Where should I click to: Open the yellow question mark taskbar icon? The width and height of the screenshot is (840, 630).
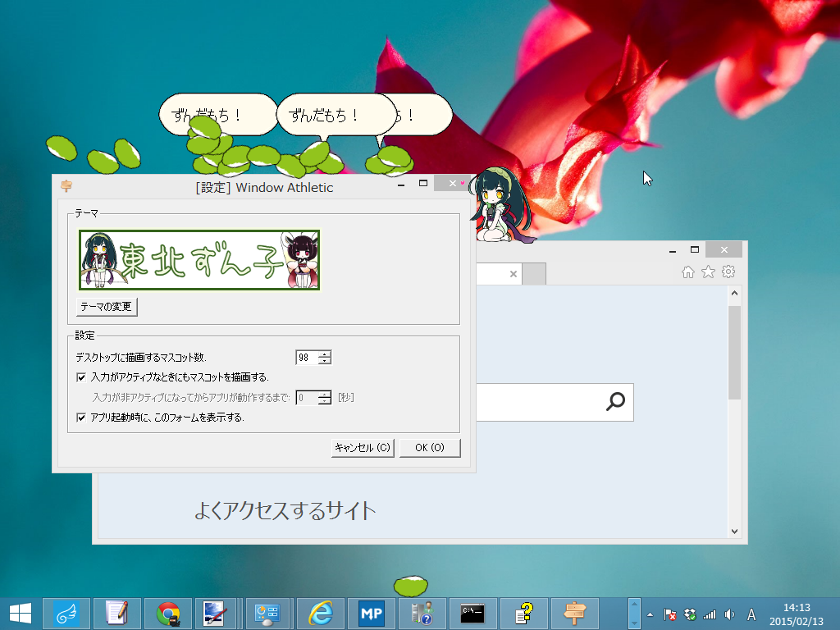point(523,614)
